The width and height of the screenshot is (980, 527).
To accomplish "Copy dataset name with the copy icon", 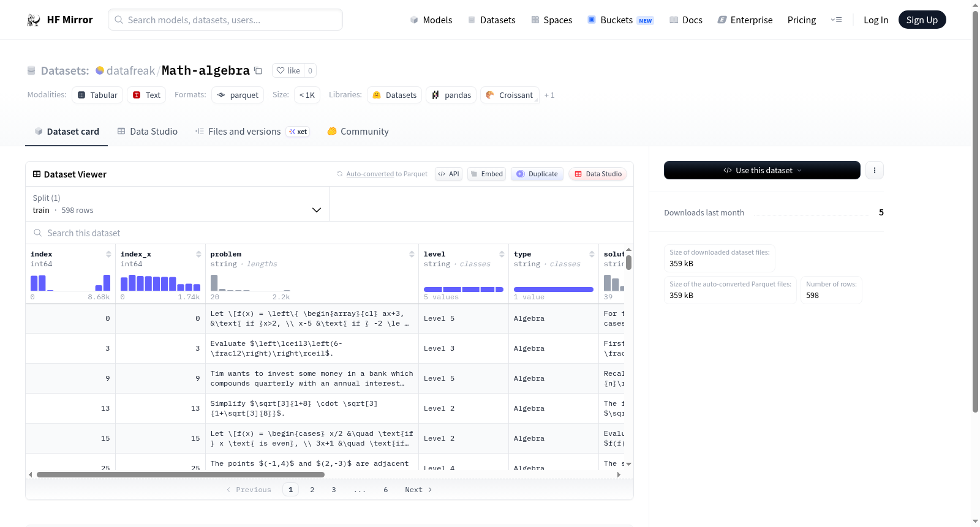I will pos(258,70).
